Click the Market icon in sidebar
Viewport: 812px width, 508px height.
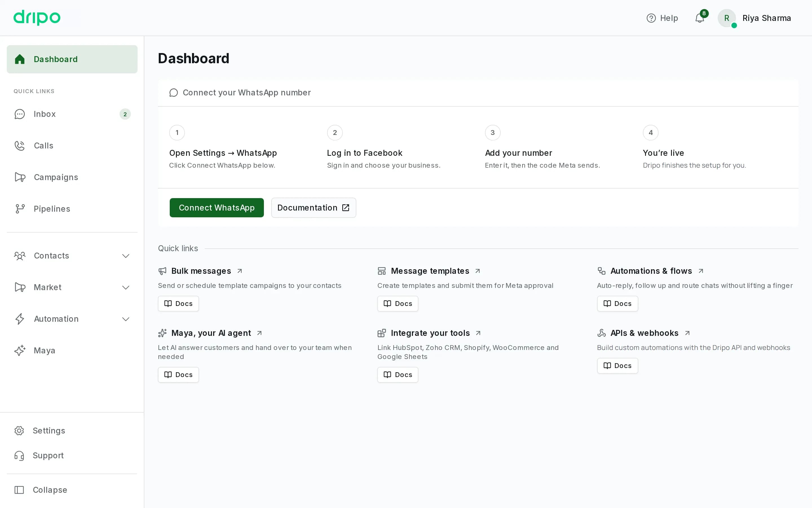(x=20, y=287)
